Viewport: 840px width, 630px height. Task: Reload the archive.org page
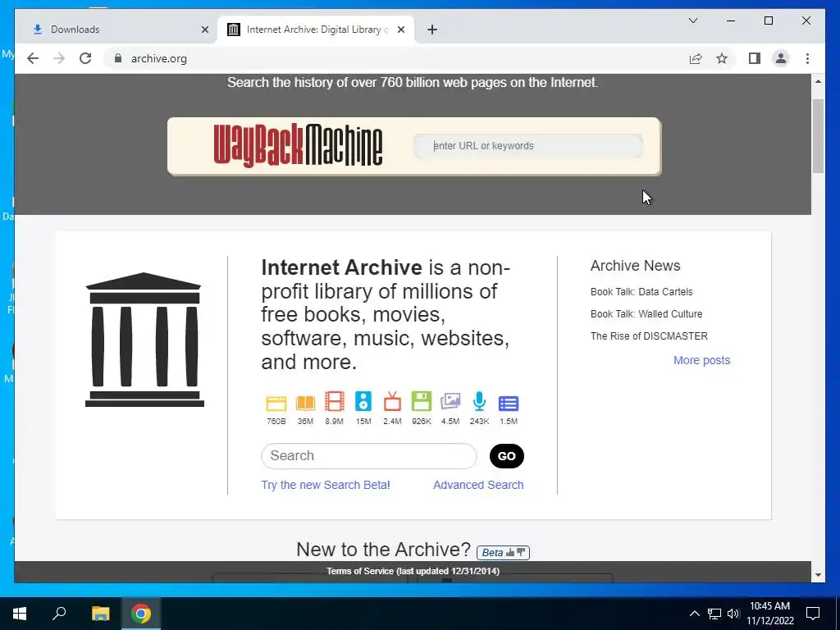pyautogui.click(x=85, y=58)
